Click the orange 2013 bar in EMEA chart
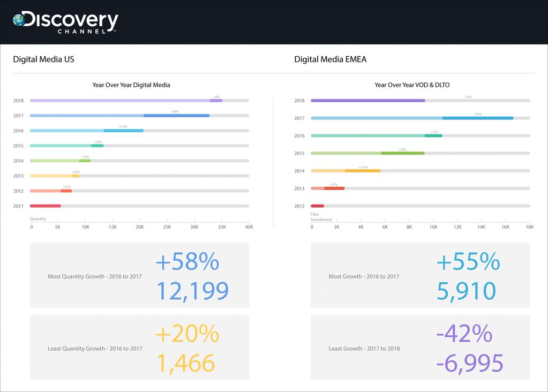548x392 pixels. [328, 189]
